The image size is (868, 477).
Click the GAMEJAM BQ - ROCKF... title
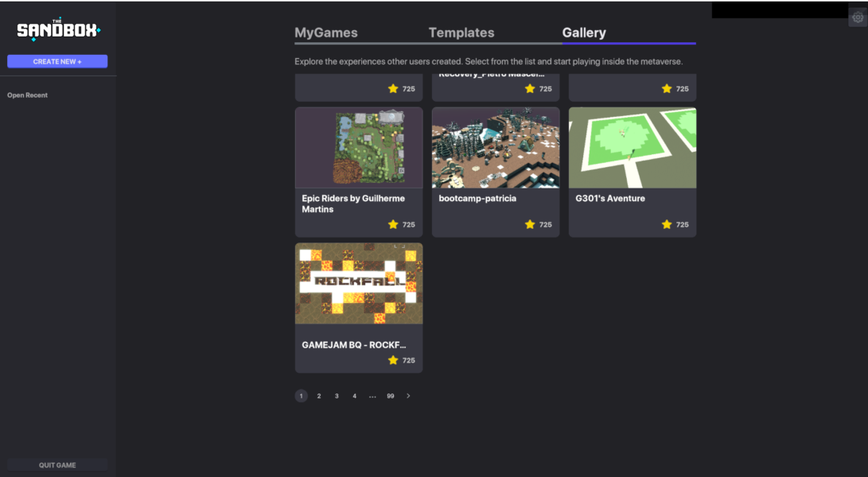354,345
